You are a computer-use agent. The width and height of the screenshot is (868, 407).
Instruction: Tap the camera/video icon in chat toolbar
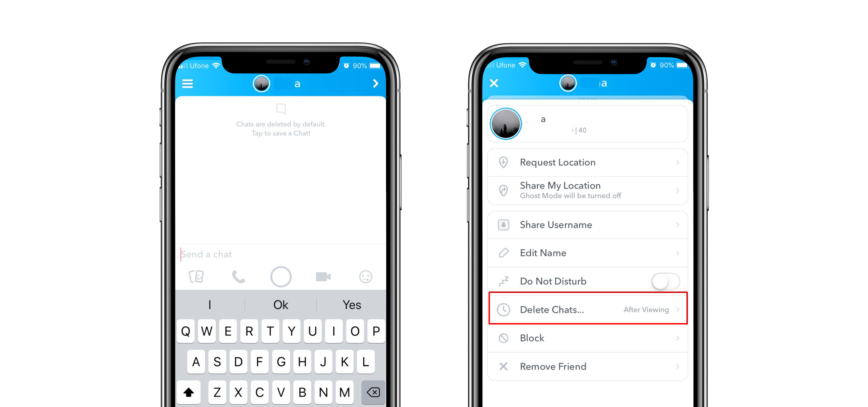pyautogui.click(x=322, y=277)
